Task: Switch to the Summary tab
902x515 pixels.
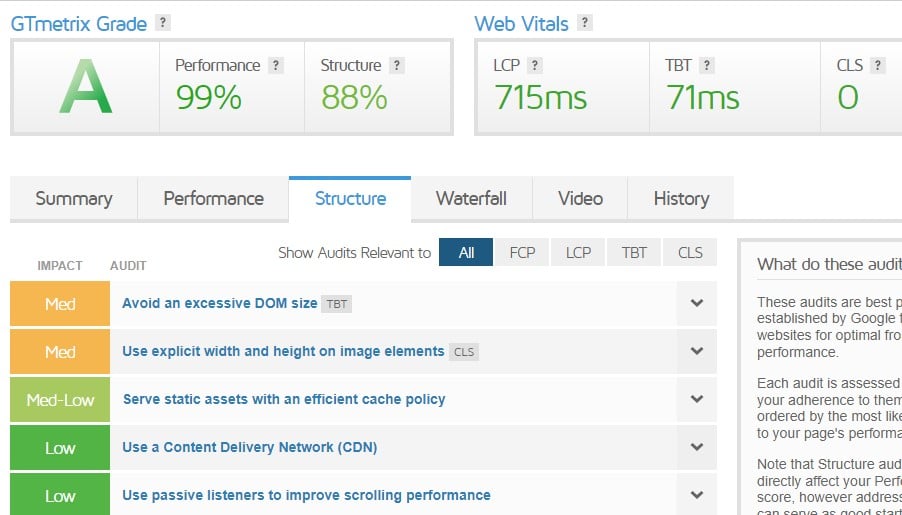Action: [74, 199]
